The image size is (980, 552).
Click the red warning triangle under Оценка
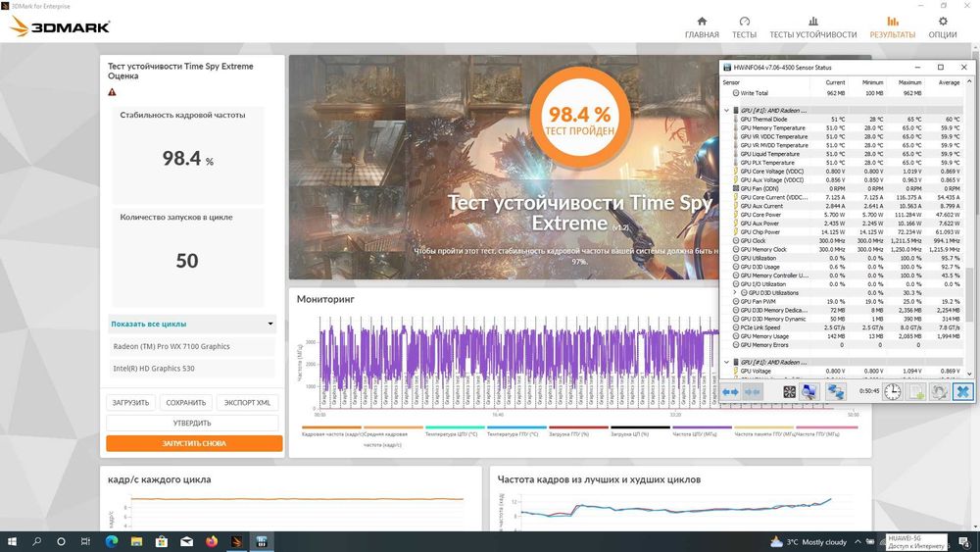coord(112,92)
